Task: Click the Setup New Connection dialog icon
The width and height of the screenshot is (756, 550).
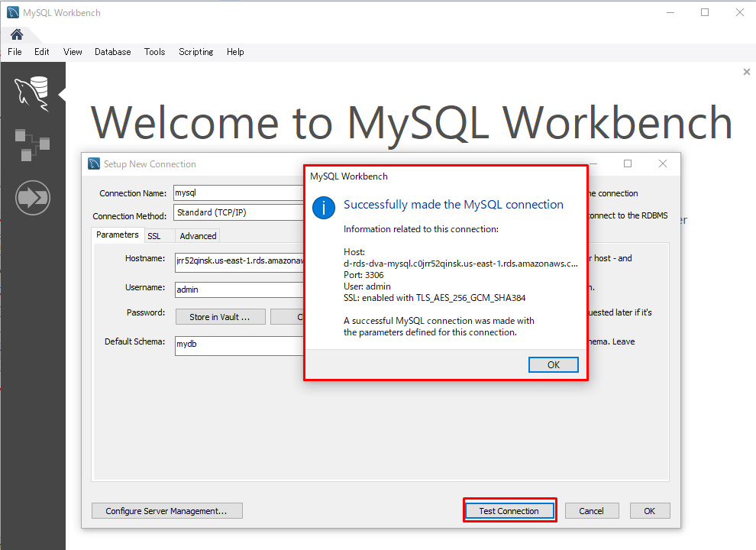Action: pos(94,163)
